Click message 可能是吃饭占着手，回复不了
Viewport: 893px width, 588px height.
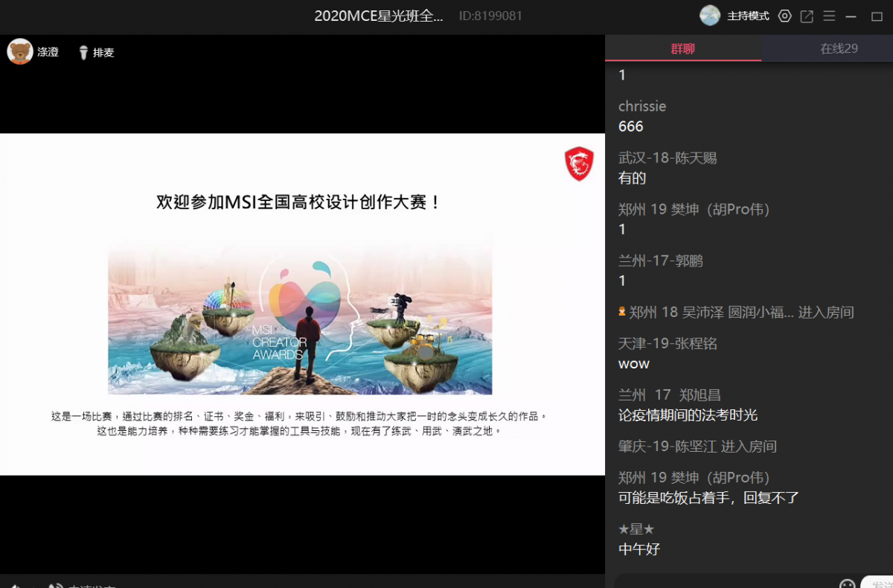pos(709,497)
